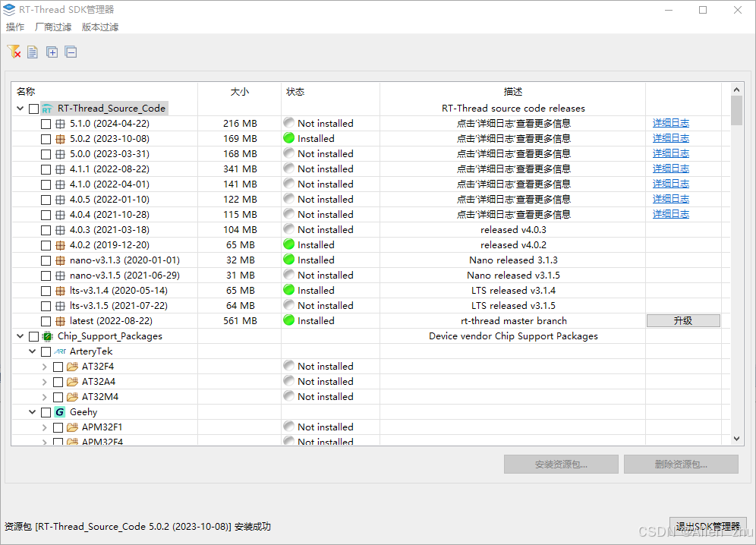Click the package icon for nano-v3.1.5
Image resolution: width=756 pixels, height=545 pixels.
click(60, 276)
